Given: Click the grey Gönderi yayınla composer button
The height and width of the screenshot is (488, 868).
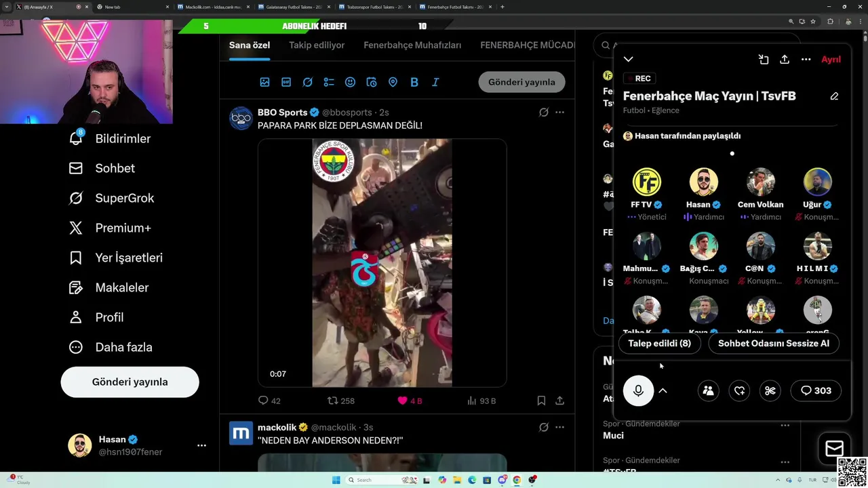Looking at the screenshot, I should tap(521, 82).
